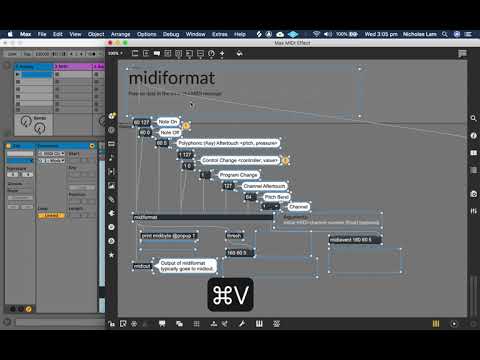Click the Tap tempo button in Ableton
Screen dimensions: 480x360
tap(27, 54)
